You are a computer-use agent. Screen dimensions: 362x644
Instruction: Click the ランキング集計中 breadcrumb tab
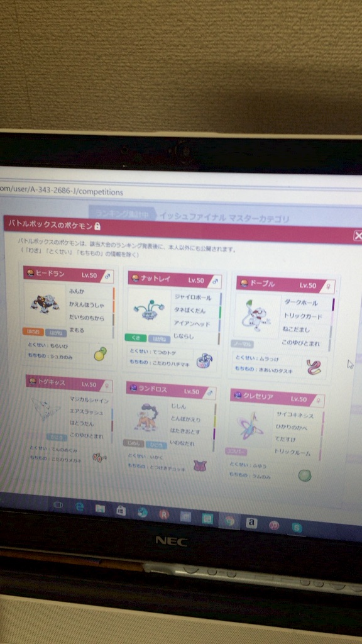click(x=121, y=213)
